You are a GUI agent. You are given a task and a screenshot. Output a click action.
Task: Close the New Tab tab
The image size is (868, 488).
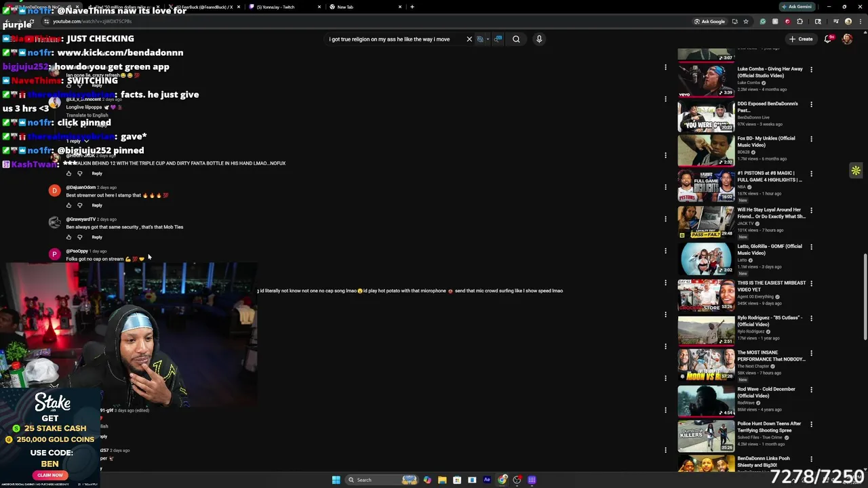tap(400, 7)
